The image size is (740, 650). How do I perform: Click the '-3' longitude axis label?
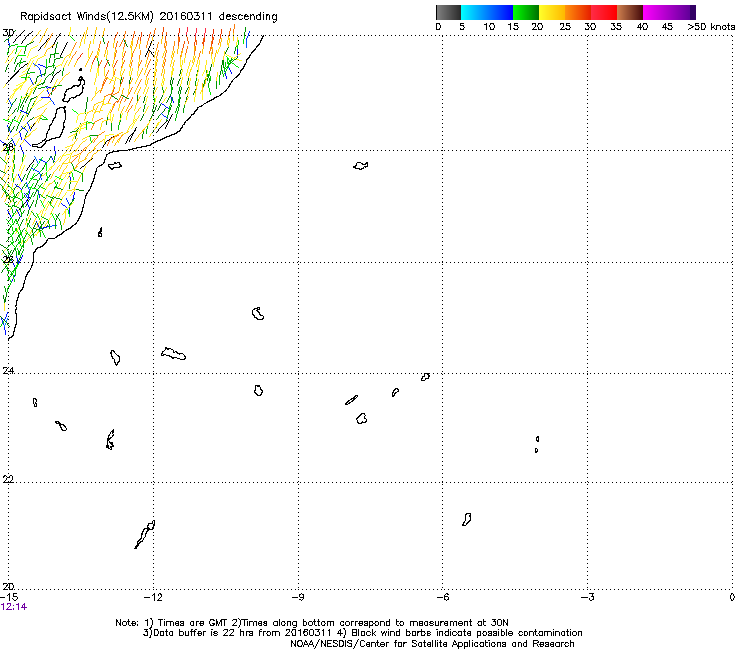tap(587, 597)
